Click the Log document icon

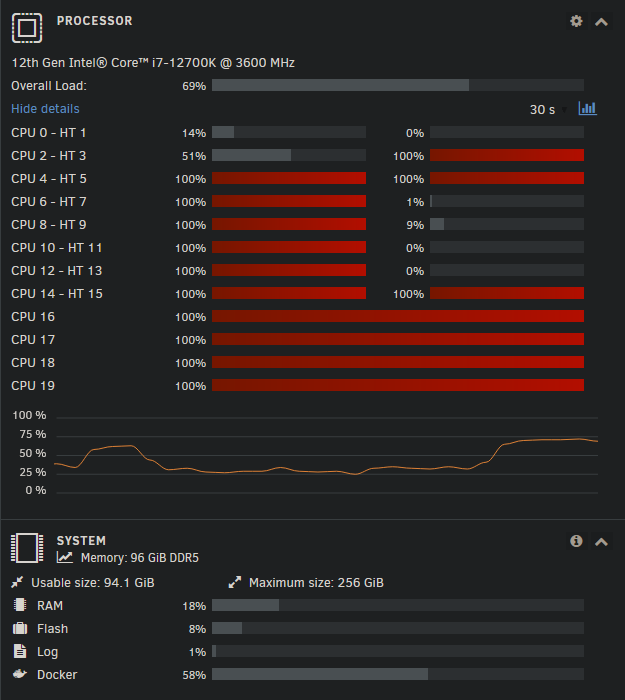[x=20, y=651]
